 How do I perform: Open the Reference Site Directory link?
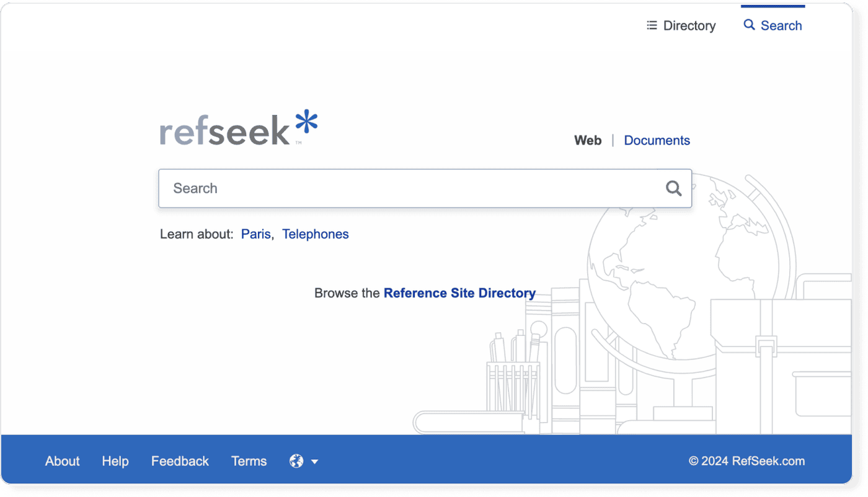[x=459, y=293]
